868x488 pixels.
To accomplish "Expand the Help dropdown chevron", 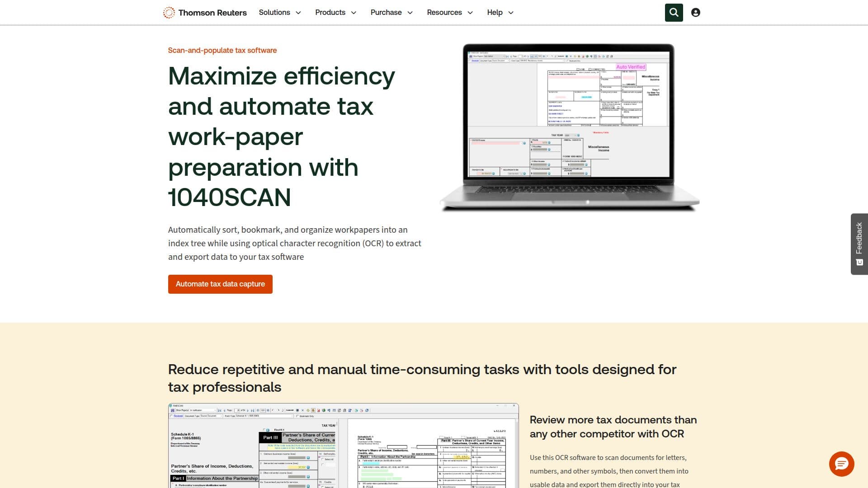I will (511, 13).
